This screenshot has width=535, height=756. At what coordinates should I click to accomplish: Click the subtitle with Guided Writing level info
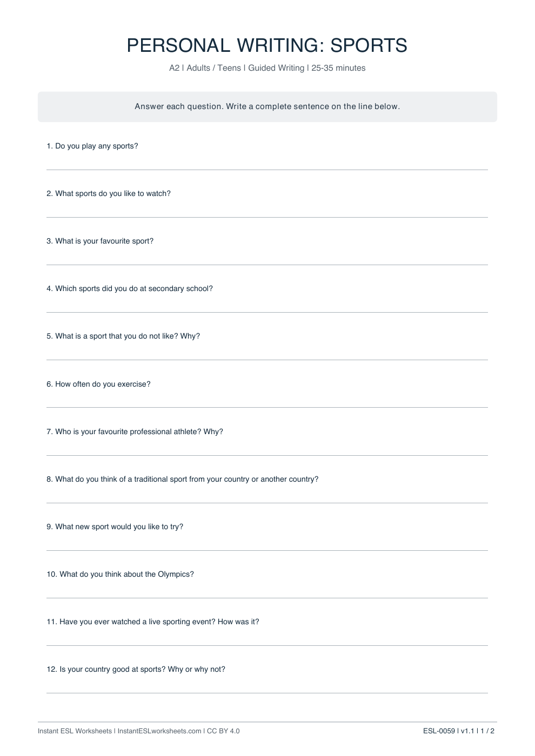tap(267, 68)
